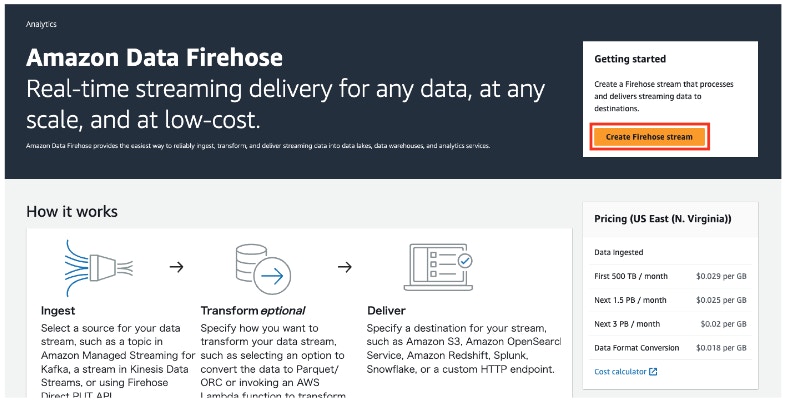The height and width of the screenshot is (406, 789).
Task: Click the Pricing (US East (N. Virginia)) heading
Action: pyautogui.click(x=662, y=219)
